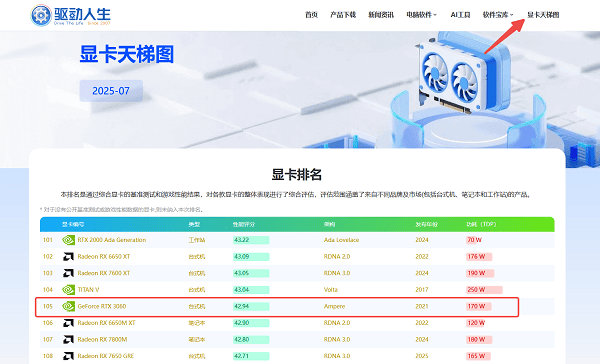
Task: Click the 43.04 score value
Action: 241,290
